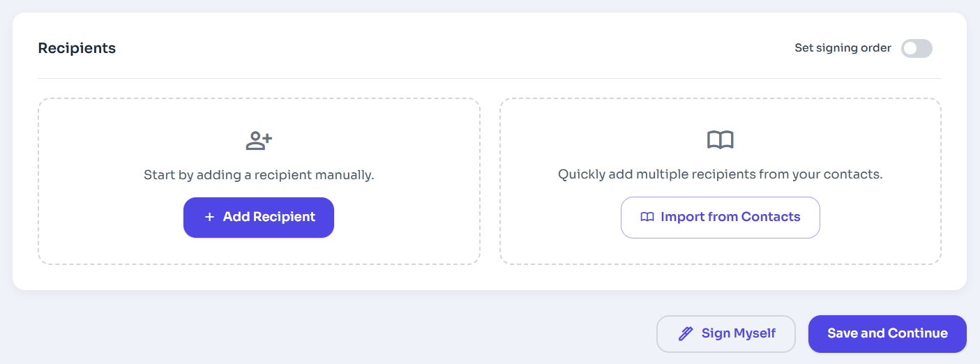Click the Recipients section heading
This screenshot has height=364, width=980.
click(x=77, y=48)
